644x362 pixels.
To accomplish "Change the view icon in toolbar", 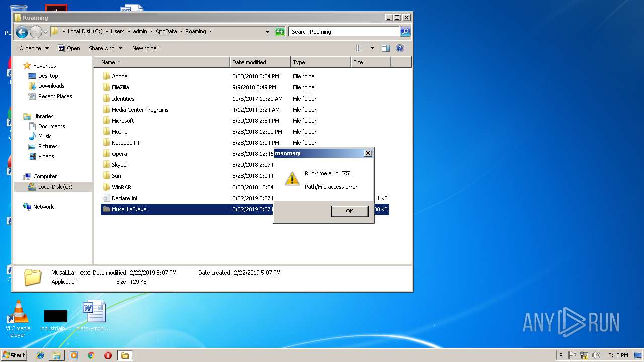I will click(x=360, y=48).
